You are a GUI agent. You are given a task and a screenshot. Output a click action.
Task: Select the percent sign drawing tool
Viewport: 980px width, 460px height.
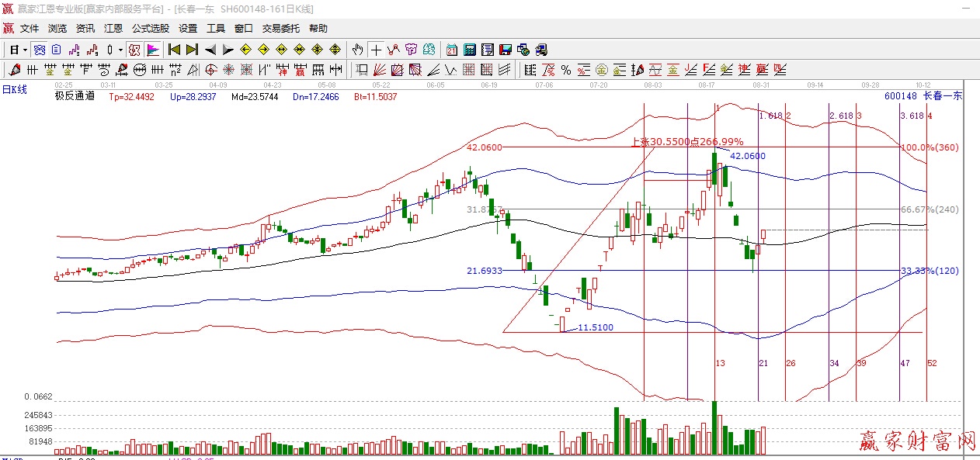(x=566, y=70)
